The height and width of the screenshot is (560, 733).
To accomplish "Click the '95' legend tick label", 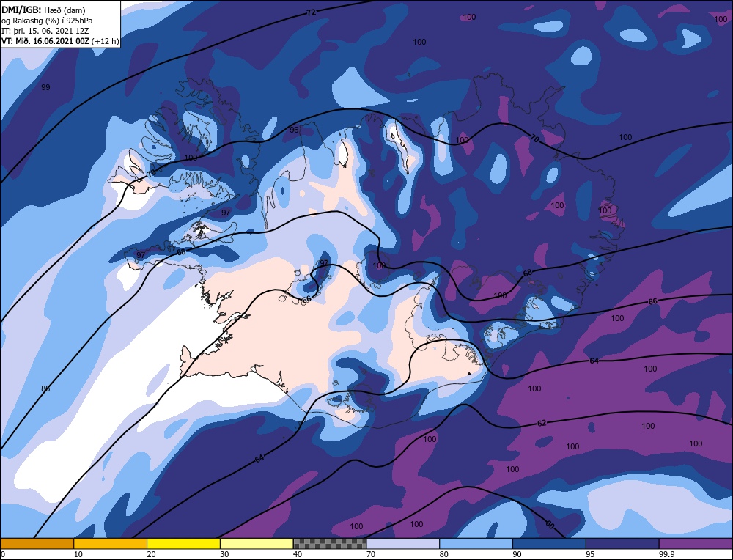I will point(590,554).
